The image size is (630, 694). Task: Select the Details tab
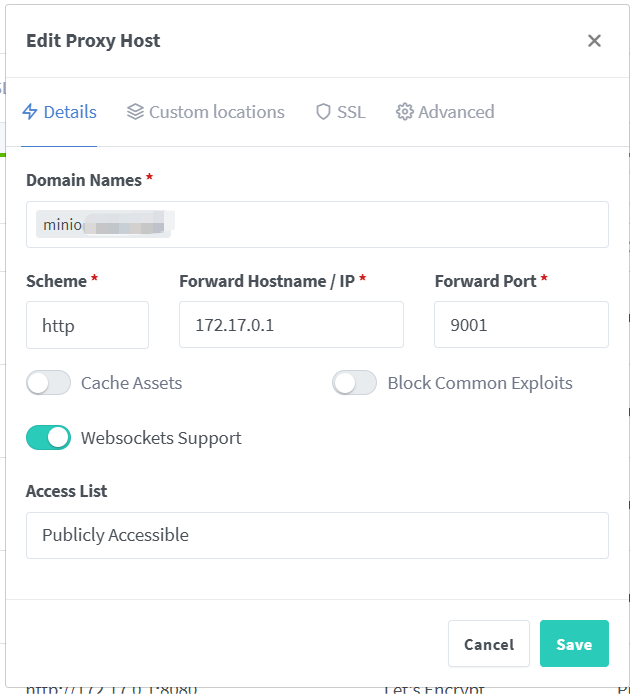pos(70,112)
